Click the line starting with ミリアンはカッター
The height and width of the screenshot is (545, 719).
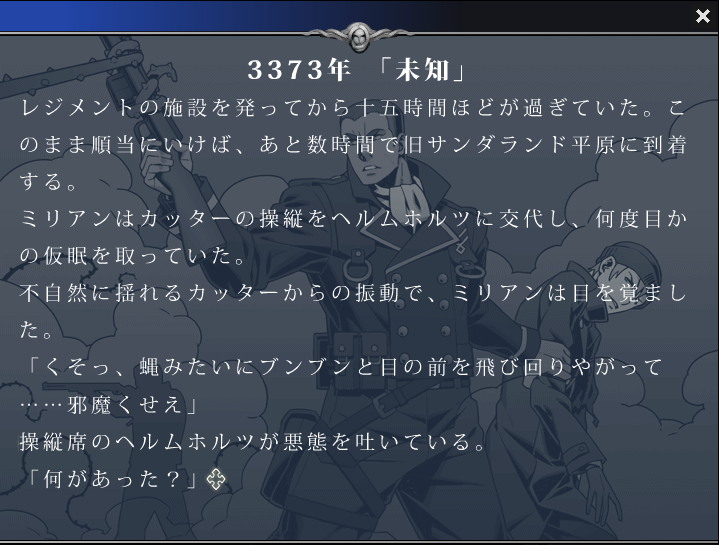pyautogui.click(x=353, y=219)
